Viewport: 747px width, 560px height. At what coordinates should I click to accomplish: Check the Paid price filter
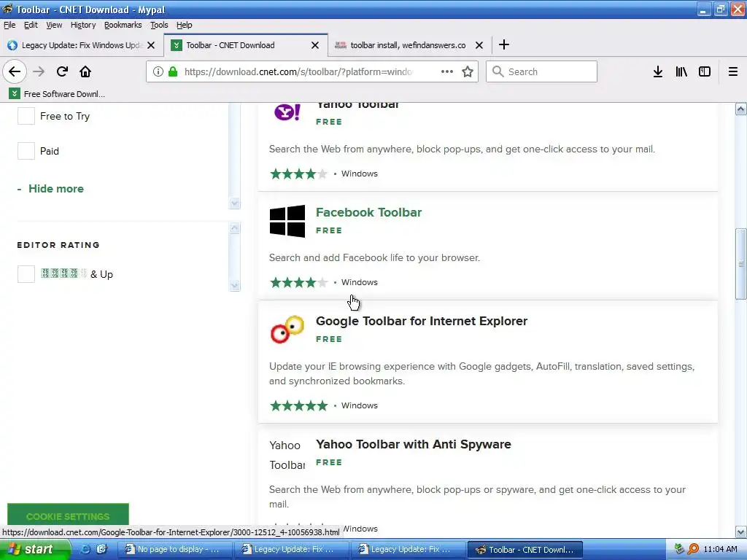26,151
